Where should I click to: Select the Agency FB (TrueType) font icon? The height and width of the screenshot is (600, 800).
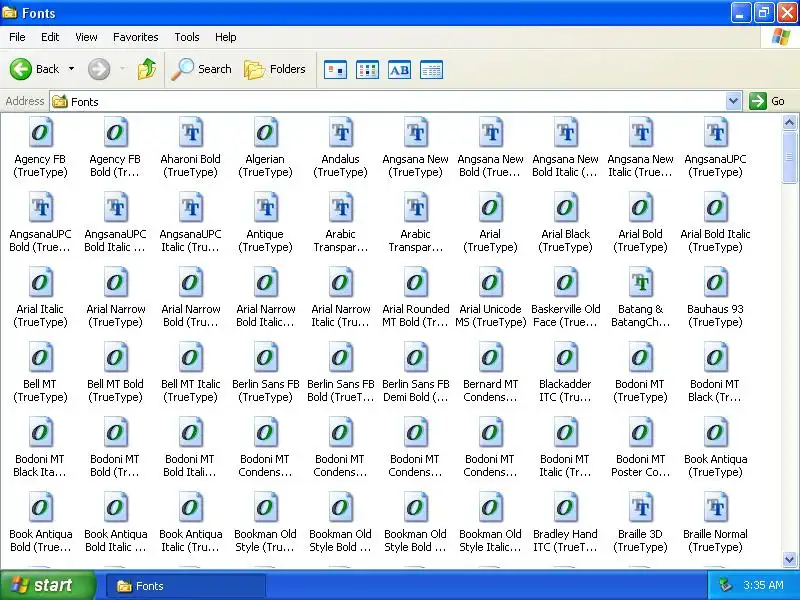pos(40,133)
